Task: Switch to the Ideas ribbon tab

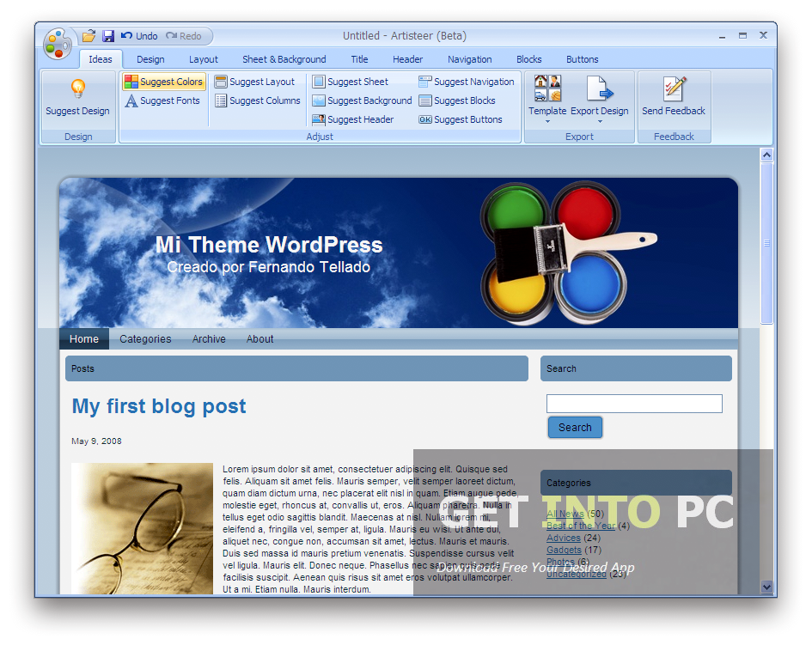Action: 101,59
